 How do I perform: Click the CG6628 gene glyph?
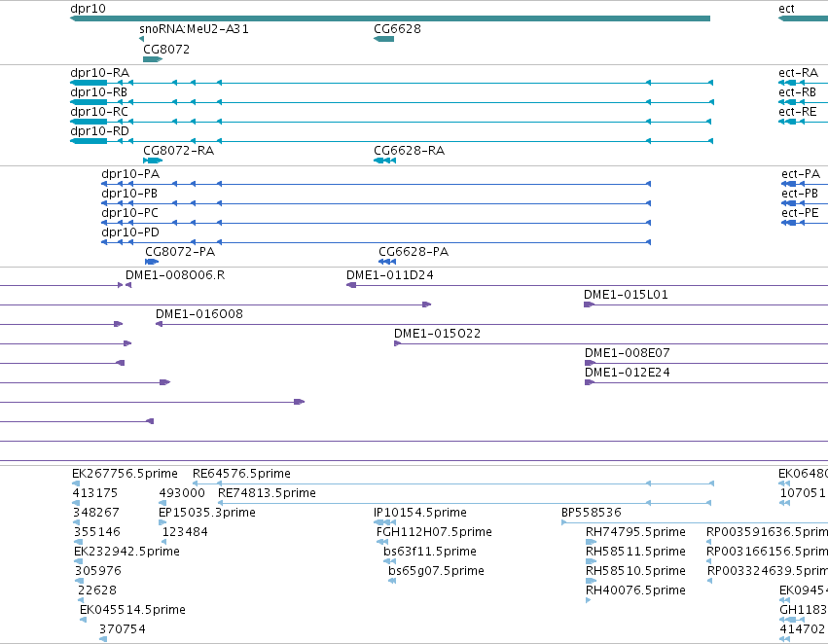pos(384,39)
